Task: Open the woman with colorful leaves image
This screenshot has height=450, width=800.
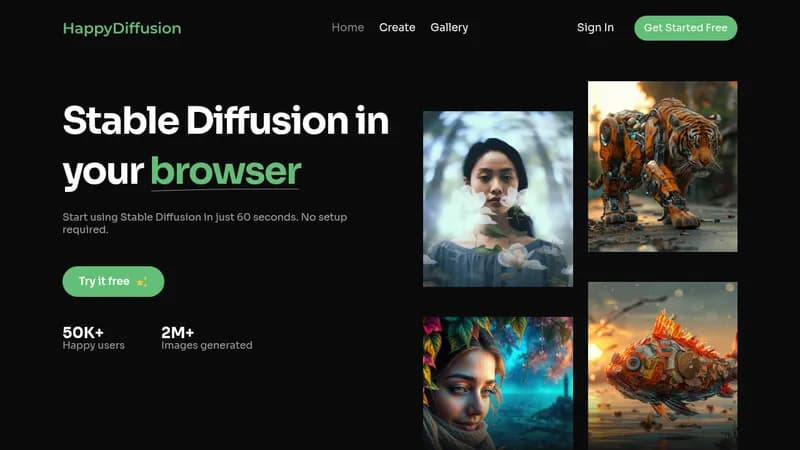Action: 498,383
